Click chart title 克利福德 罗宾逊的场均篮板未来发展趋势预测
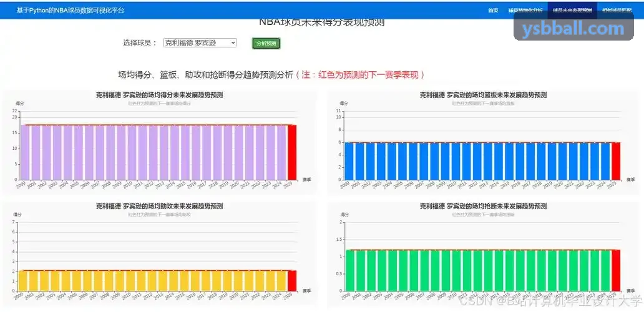Screen dimensions: 644x312 (484, 95)
